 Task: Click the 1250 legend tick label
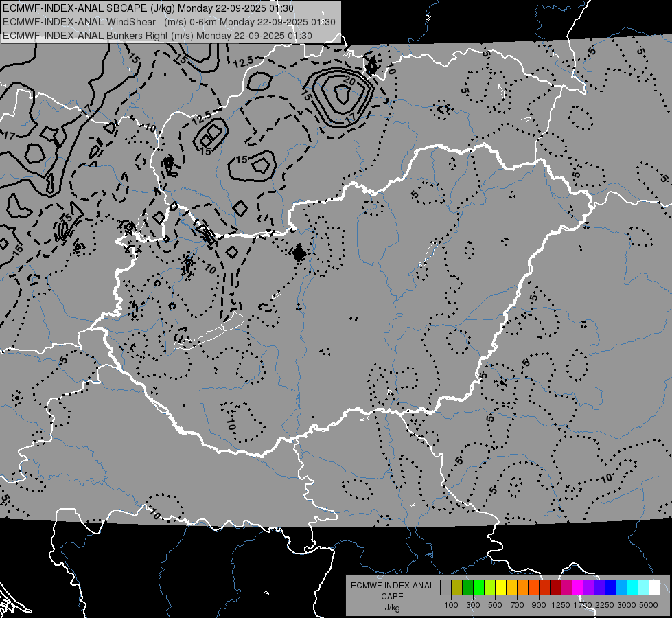coord(561,605)
